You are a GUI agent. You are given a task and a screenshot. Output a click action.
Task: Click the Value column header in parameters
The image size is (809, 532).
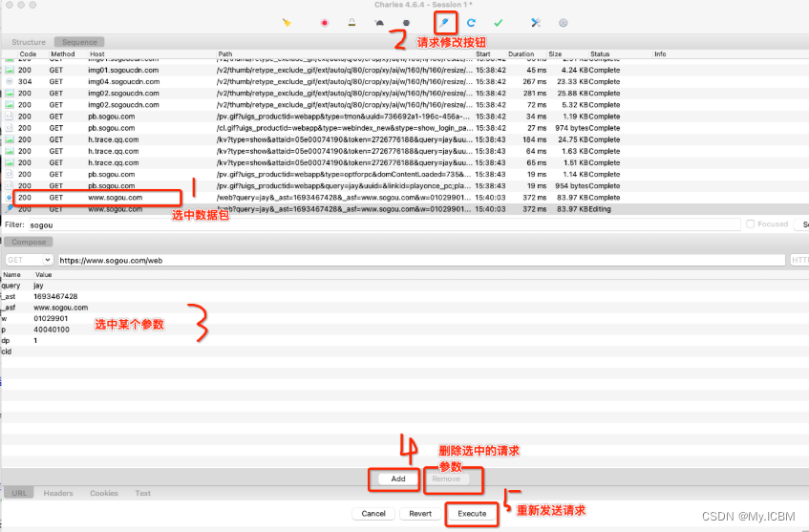coord(43,275)
